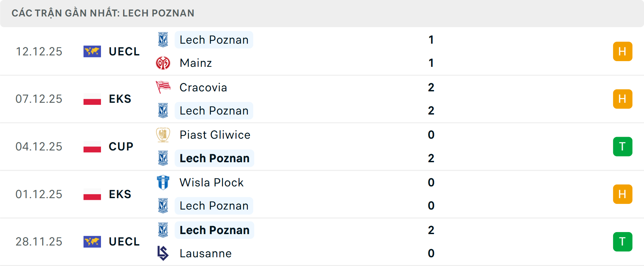
Task: Click the Polish flag beside CUP
Action: click(x=92, y=147)
